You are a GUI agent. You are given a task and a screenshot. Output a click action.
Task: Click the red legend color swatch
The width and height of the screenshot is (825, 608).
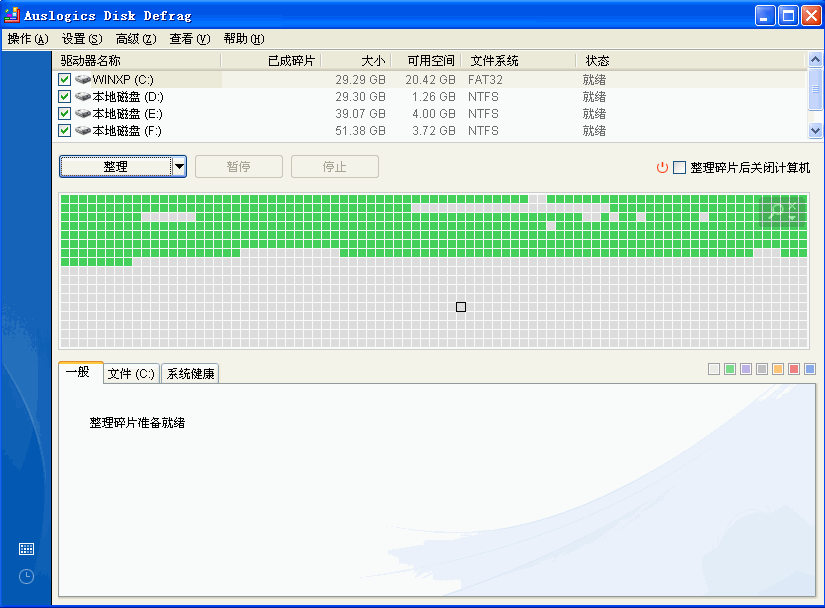(794, 369)
